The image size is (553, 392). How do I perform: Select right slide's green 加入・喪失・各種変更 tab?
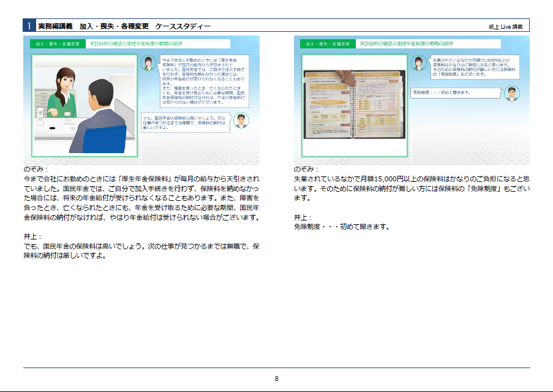click(328, 44)
